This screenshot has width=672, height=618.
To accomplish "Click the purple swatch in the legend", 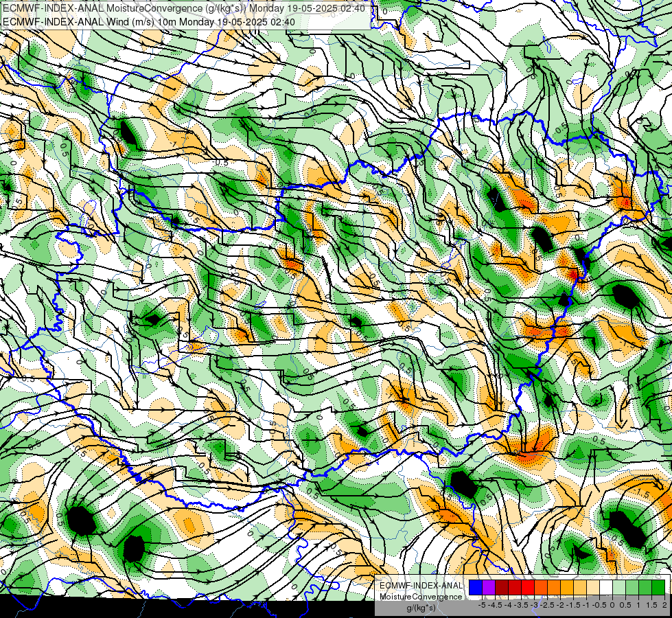I will tap(489, 588).
